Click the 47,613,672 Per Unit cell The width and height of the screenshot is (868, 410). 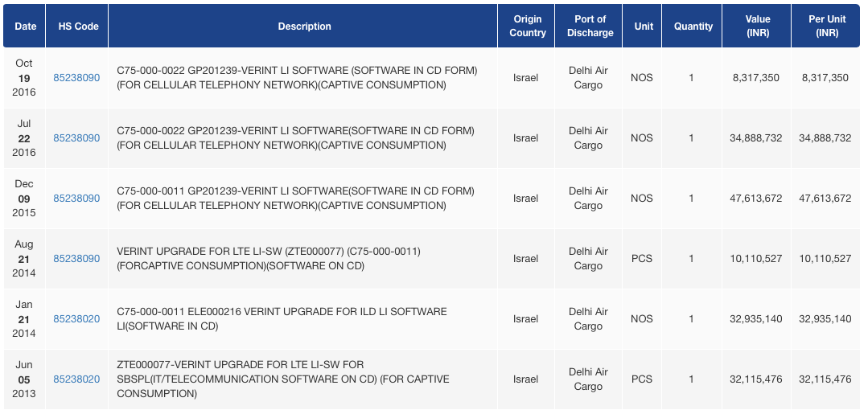point(825,199)
